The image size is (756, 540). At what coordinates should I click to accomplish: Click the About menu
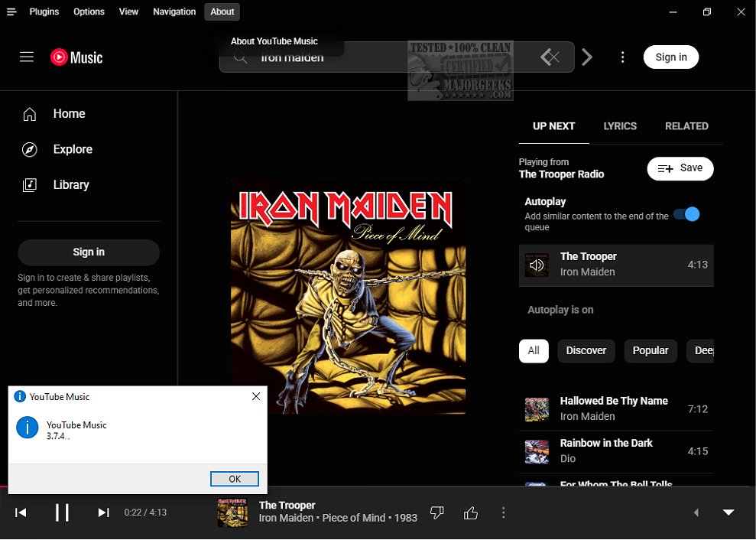pyautogui.click(x=222, y=11)
